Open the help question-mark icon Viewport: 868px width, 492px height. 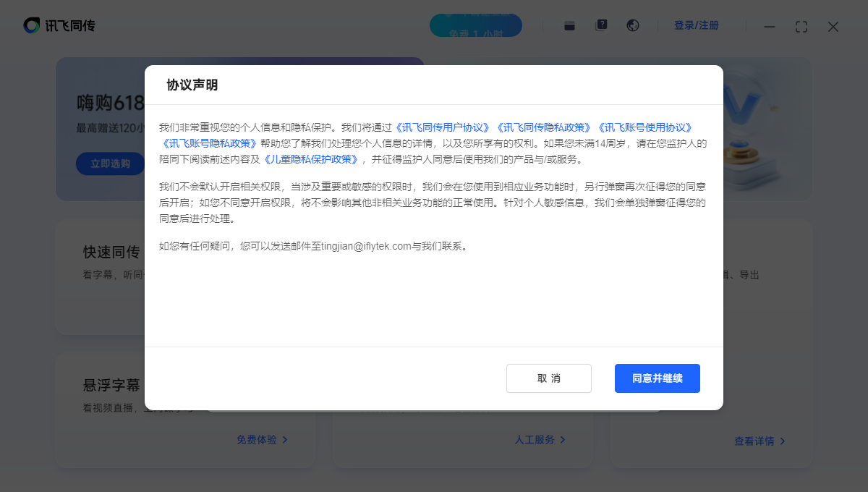pos(601,25)
